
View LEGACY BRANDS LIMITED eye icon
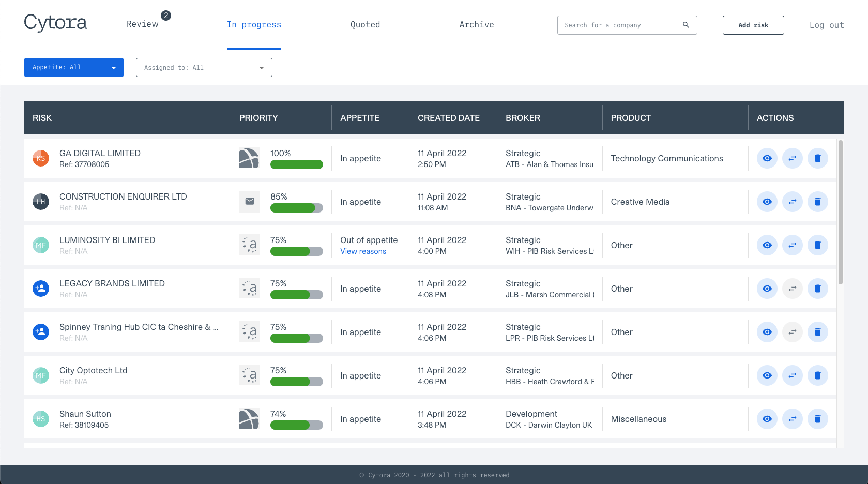pyautogui.click(x=767, y=289)
